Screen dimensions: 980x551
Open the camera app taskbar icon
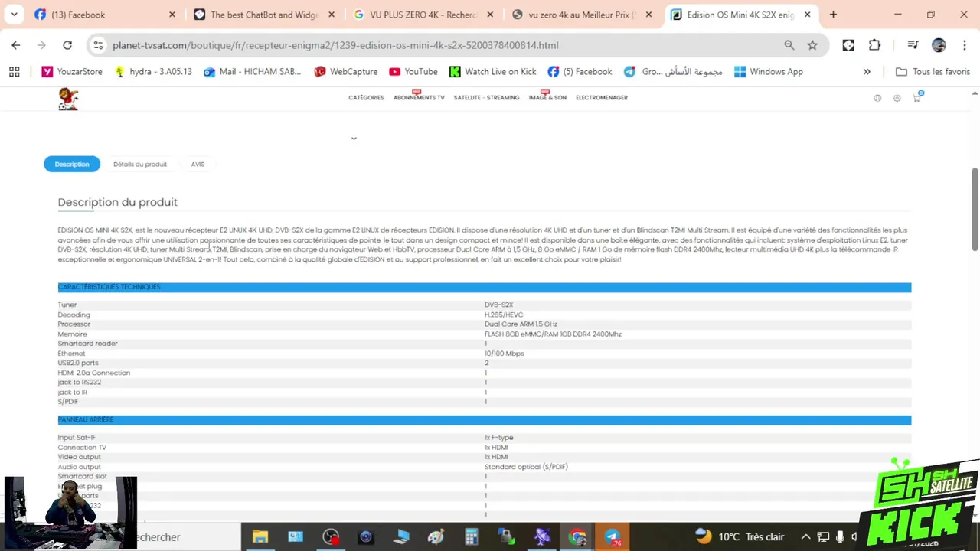pos(365,537)
